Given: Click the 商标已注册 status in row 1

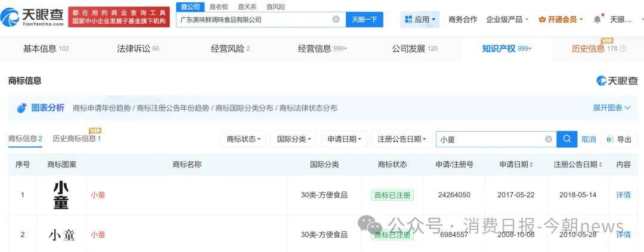Looking at the screenshot, I should coord(392,195).
